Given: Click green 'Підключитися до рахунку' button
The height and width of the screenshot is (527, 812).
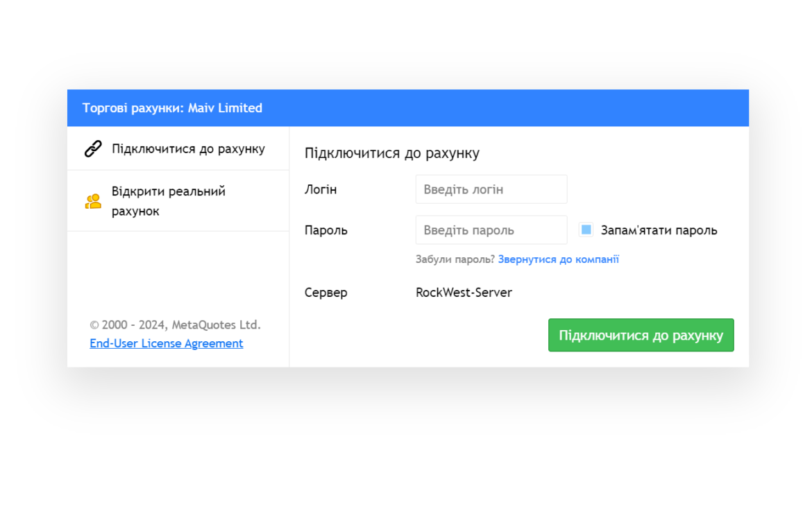Looking at the screenshot, I should click(641, 335).
